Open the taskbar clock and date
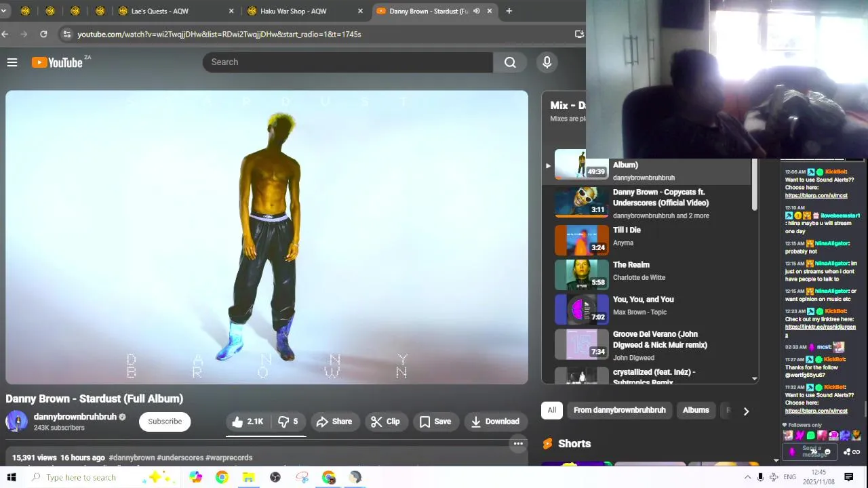Viewport: 868px width, 488px height. pos(818,477)
